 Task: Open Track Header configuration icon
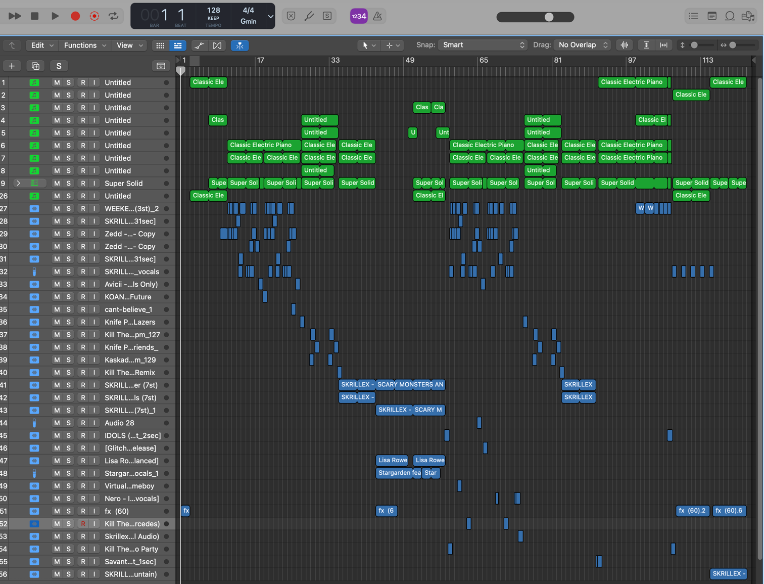click(160, 66)
